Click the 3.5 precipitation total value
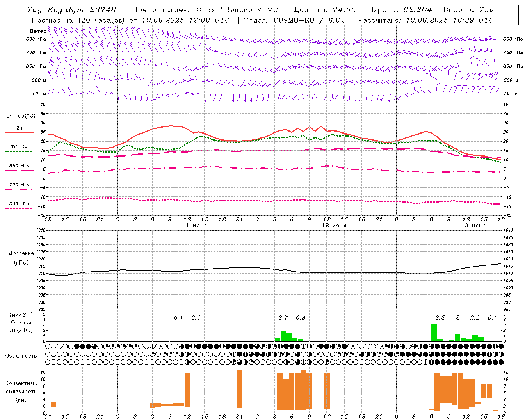Screen dimensions: 525x420 [x=440, y=317]
